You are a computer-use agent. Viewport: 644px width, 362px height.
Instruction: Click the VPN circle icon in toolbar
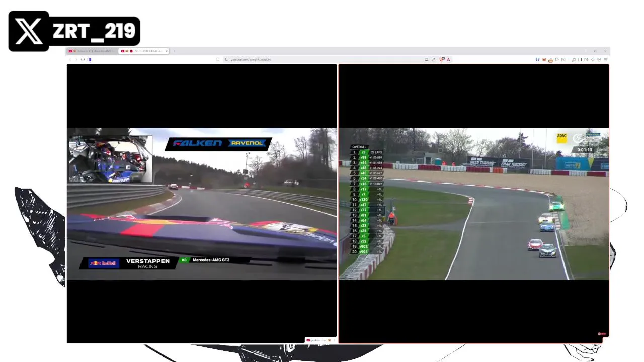point(599,60)
